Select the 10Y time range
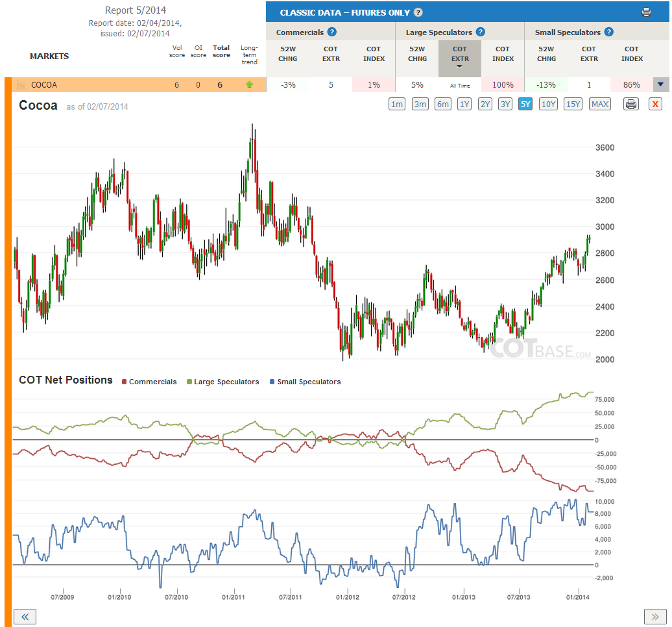 548,104
